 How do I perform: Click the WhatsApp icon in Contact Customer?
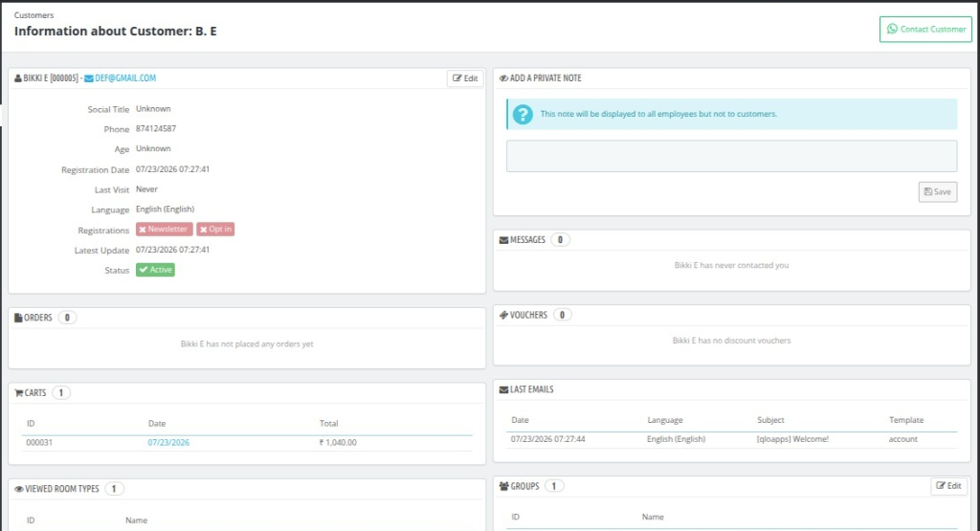coord(892,29)
